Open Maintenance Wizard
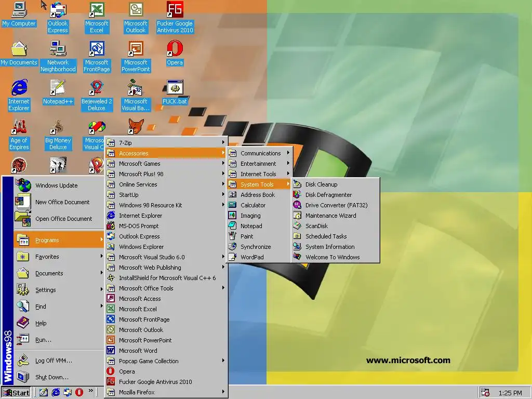The height and width of the screenshot is (399, 532). click(x=335, y=216)
